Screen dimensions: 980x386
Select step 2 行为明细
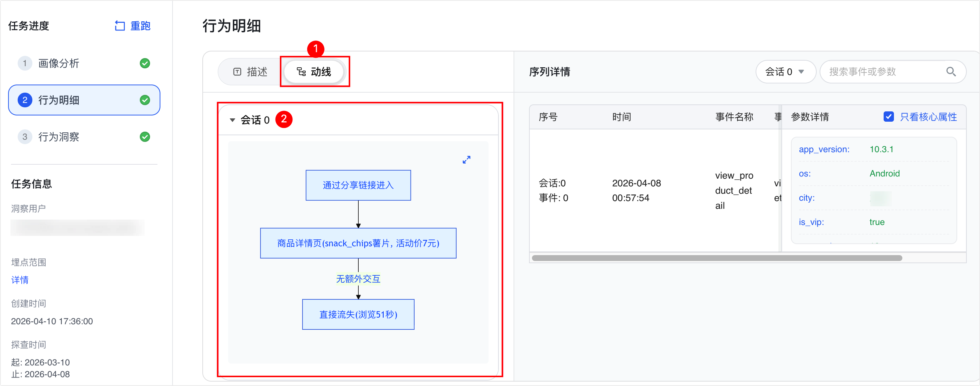[x=84, y=100]
